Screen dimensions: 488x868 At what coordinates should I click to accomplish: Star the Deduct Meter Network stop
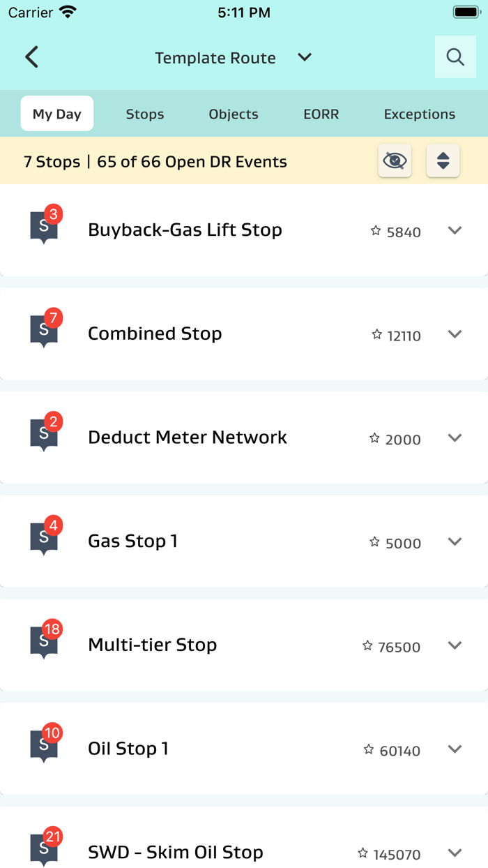[x=374, y=438]
